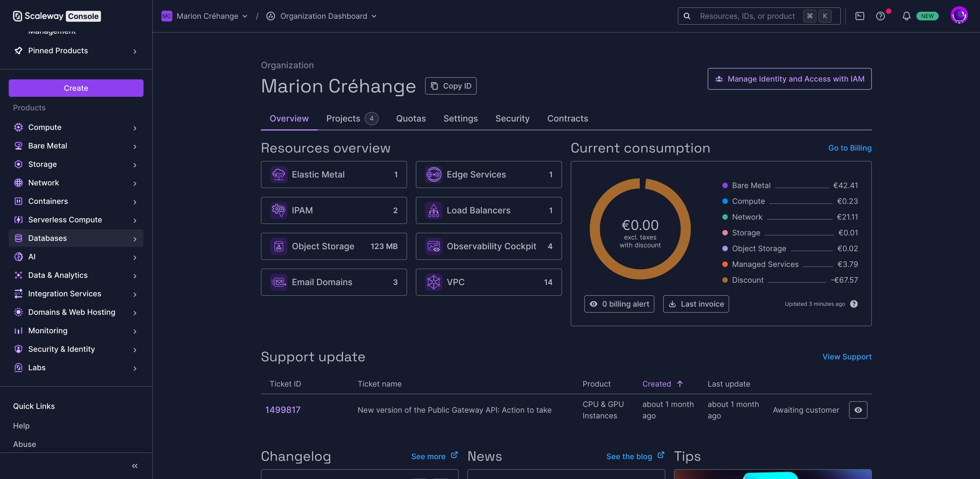Click the Domains & Web Hosting icon
980x479 pixels.
click(x=18, y=312)
